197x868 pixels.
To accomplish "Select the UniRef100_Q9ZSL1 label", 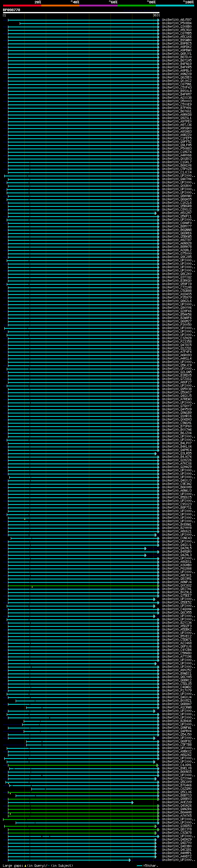I will (x=177, y=118).
